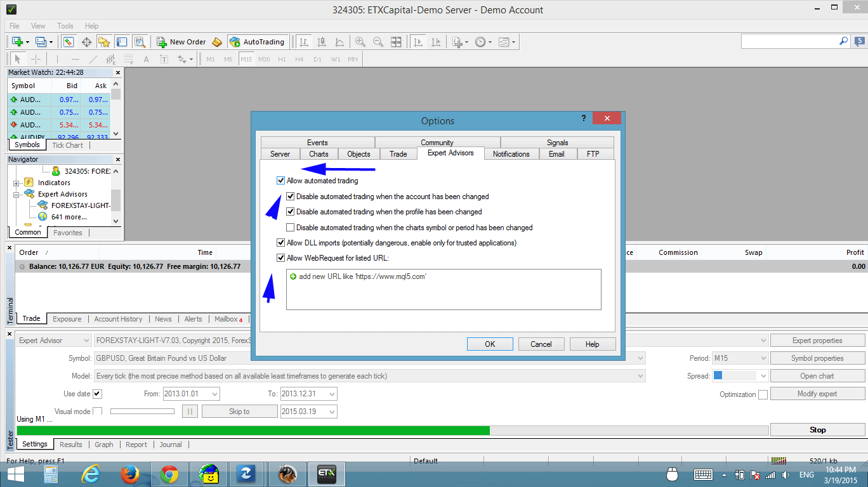Toggle the AutoTrading toolbar button
The image size is (868, 487).
(257, 42)
